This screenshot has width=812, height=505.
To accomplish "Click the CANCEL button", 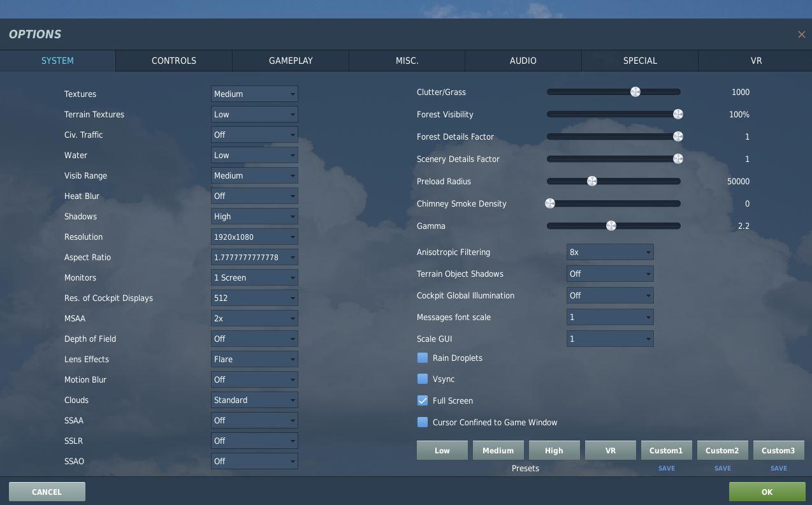I will pyautogui.click(x=47, y=492).
